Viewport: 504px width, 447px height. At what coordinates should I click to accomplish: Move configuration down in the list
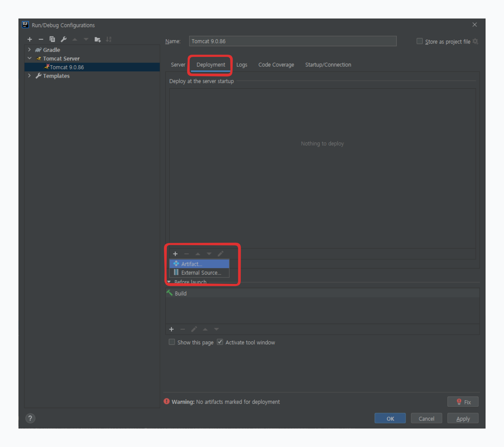(x=86, y=39)
